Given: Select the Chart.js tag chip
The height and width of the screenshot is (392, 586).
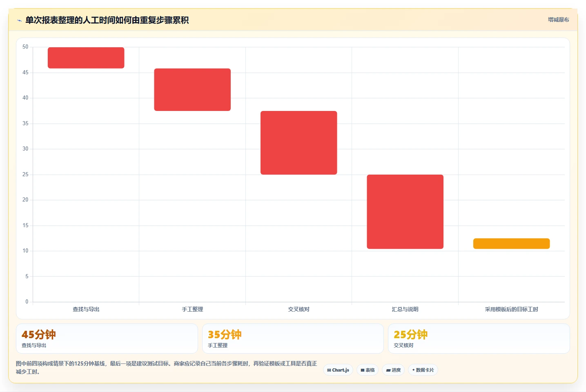Looking at the screenshot, I should [x=338, y=370].
